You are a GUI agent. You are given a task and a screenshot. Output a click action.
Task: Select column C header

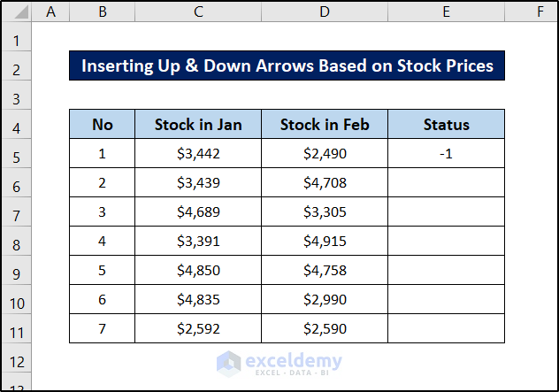[x=198, y=12]
